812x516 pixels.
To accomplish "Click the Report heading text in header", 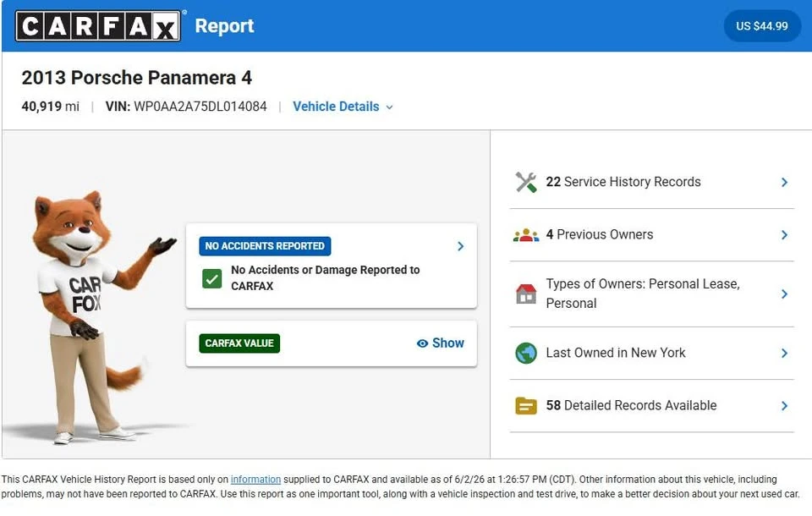I will [x=224, y=26].
